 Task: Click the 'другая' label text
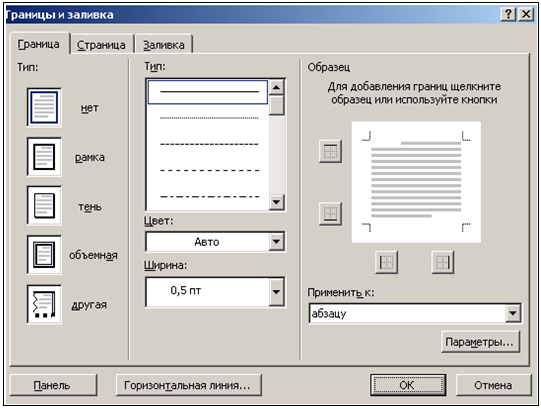click(x=89, y=305)
